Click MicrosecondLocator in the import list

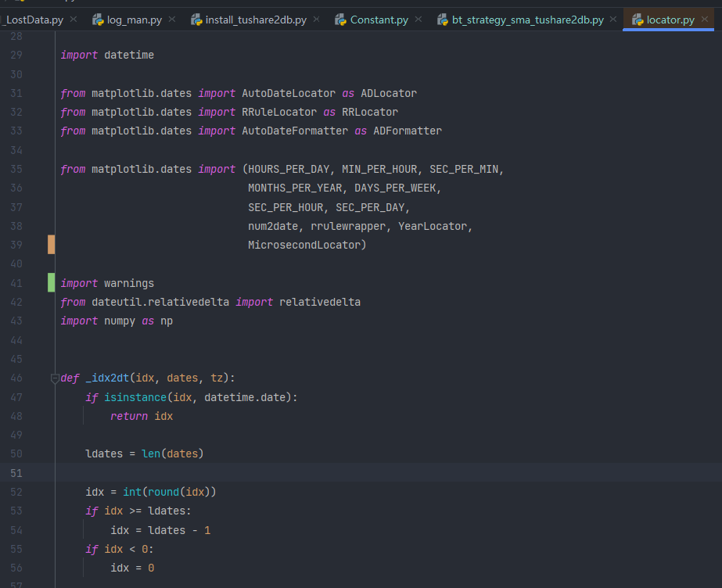[x=304, y=245]
